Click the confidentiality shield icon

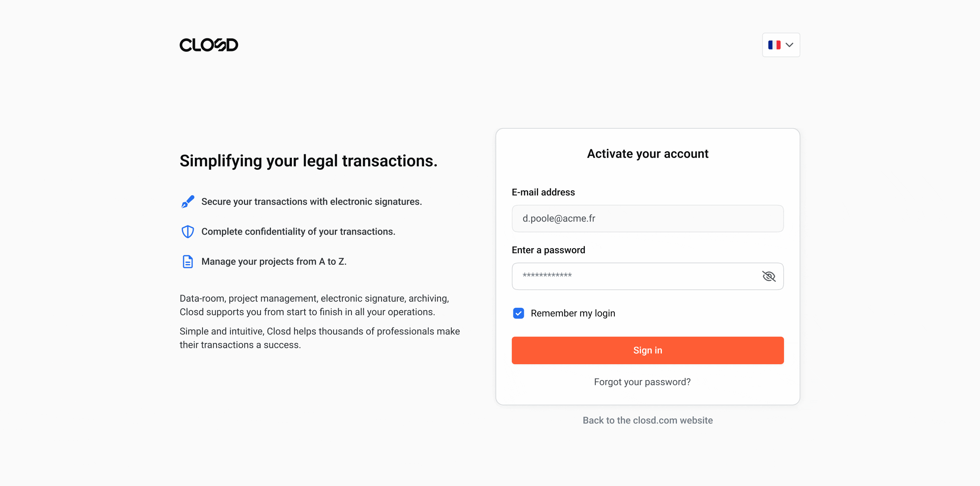coord(188,232)
